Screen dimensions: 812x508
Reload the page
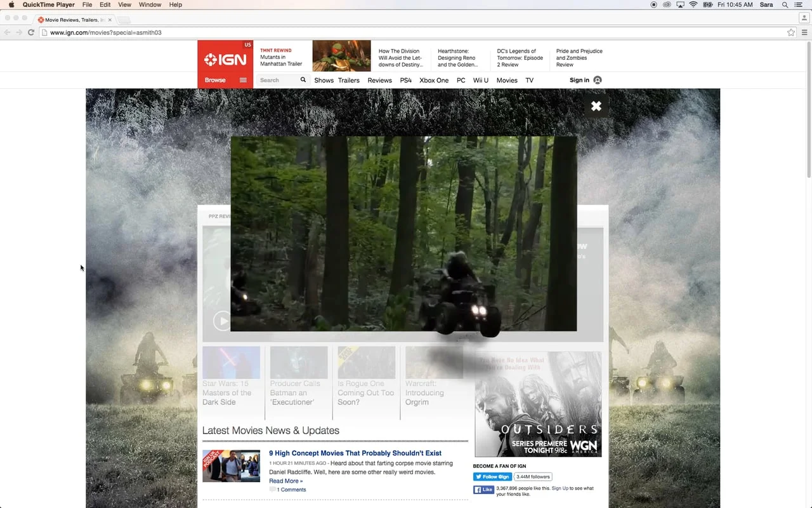point(30,32)
